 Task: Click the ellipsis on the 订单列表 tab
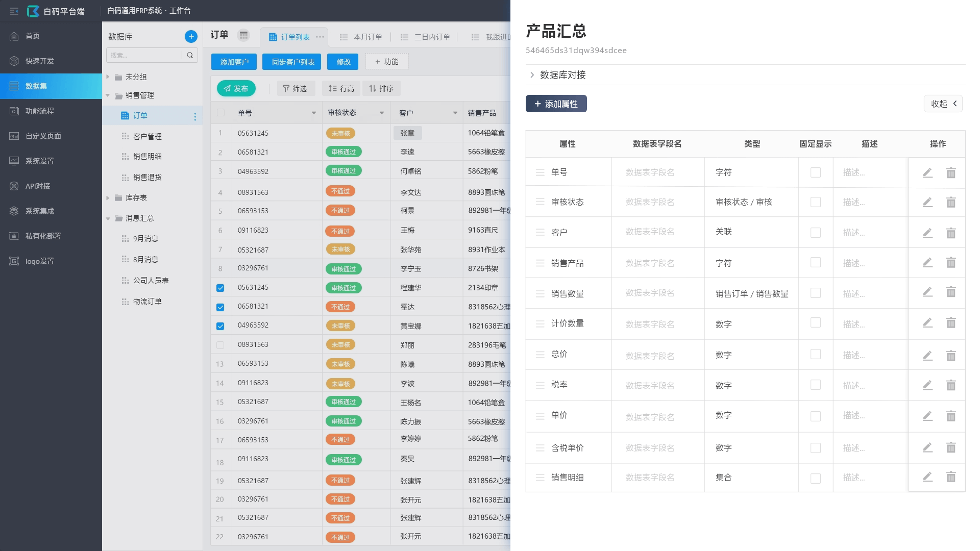320,37
